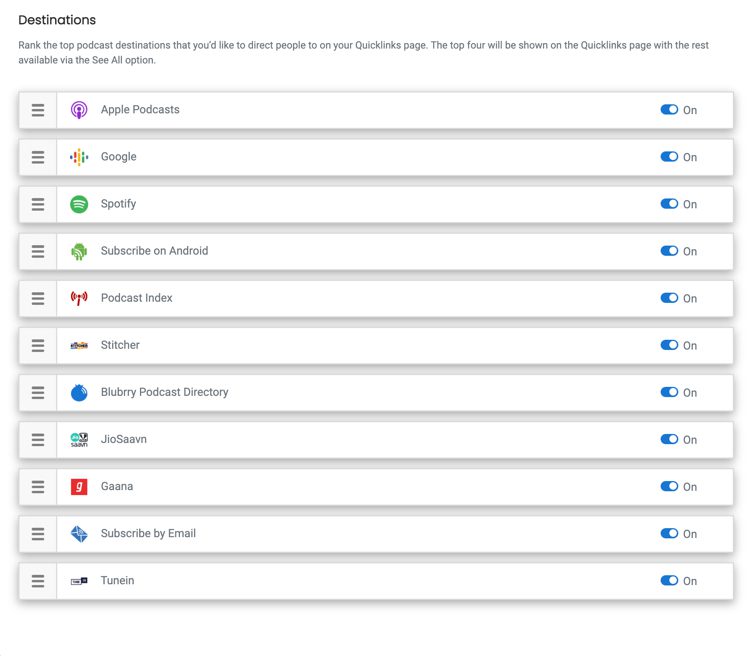This screenshot has width=750, height=656.
Task: Disable the Podcast Index toggle
Action: [669, 298]
